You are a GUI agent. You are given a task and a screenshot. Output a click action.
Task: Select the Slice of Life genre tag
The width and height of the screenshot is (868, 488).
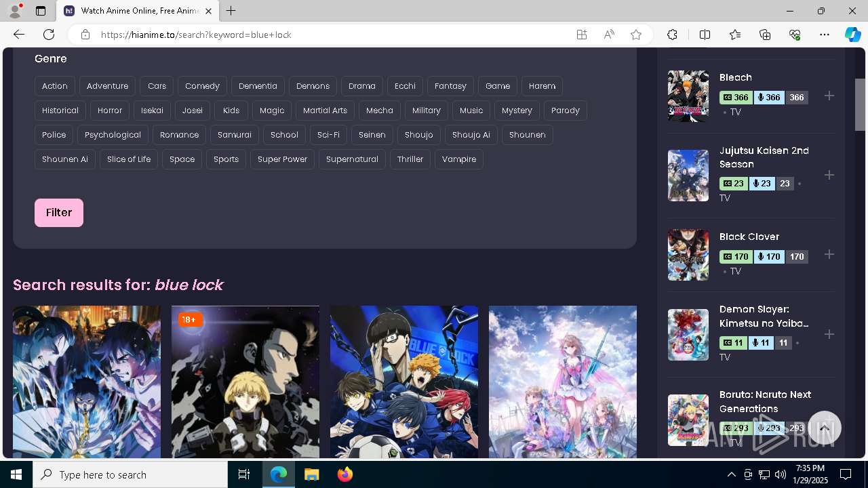point(129,159)
